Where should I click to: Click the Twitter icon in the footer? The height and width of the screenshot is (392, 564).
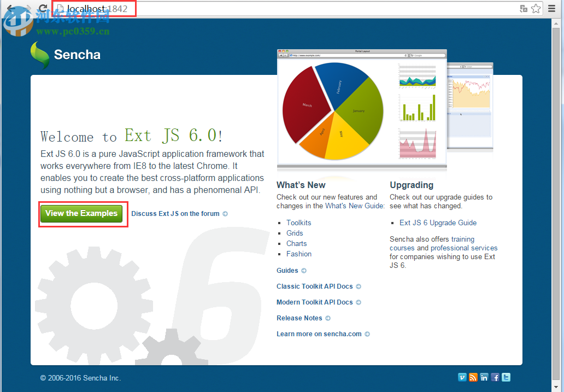(506, 377)
